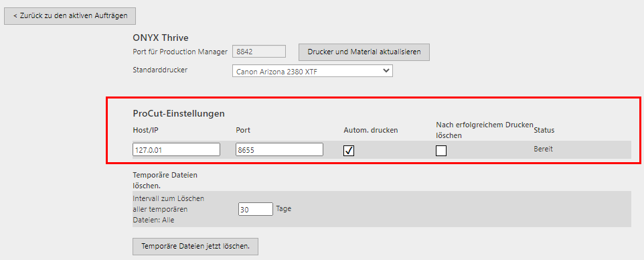Open the Standarddrucker Canon Arizona dropdown

click(312, 71)
